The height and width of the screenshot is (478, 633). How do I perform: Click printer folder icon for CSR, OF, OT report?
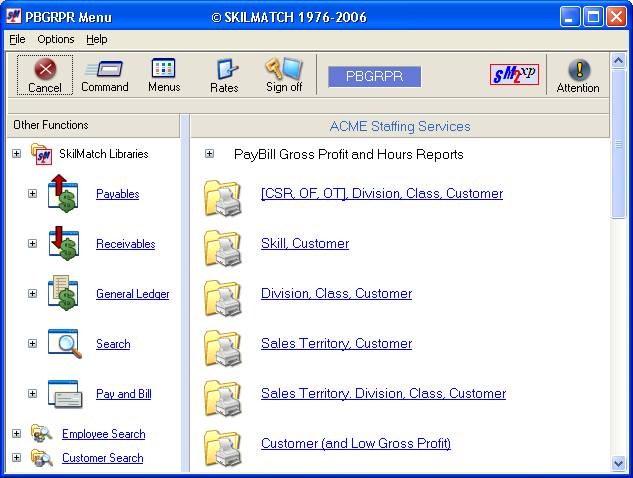click(223, 197)
